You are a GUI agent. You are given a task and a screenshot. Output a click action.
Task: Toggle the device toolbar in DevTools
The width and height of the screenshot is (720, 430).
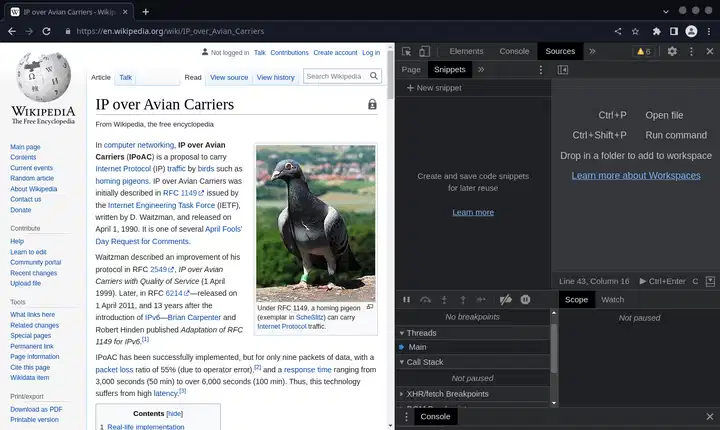tap(424, 51)
